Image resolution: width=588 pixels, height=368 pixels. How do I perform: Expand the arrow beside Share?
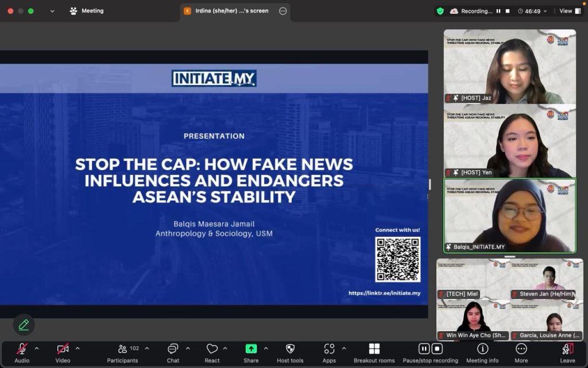pyautogui.click(x=266, y=348)
